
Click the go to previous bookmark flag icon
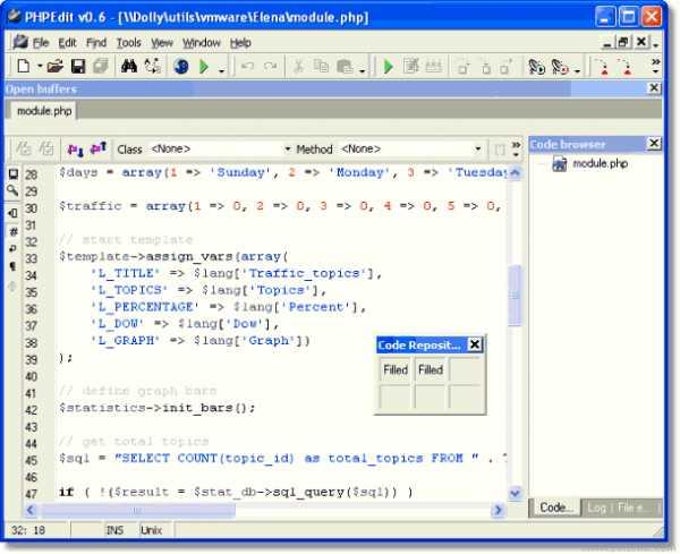click(98, 149)
